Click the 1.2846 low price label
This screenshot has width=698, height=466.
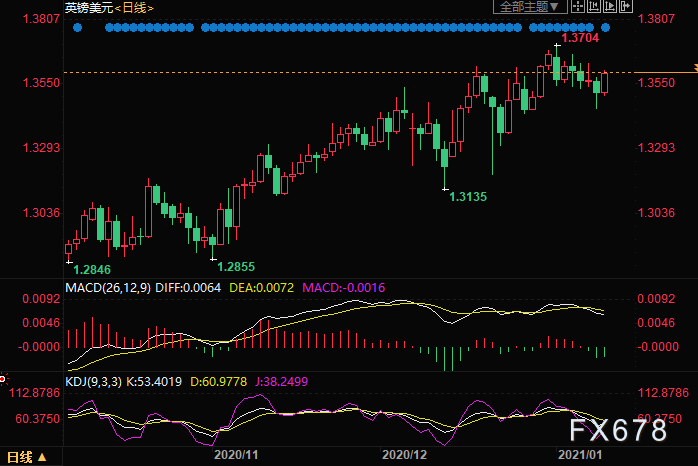coord(93,270)
